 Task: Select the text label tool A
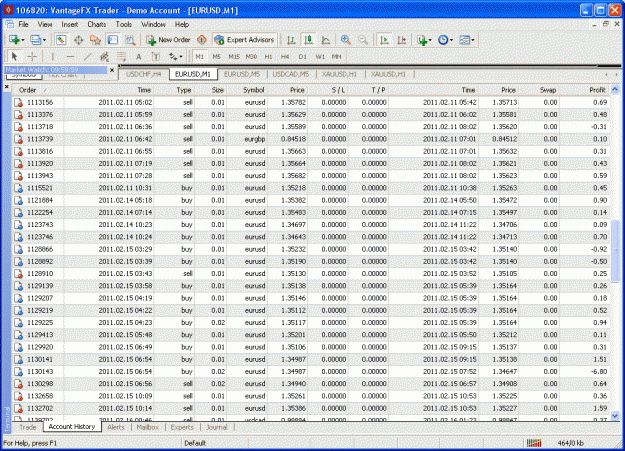click(x=138, y=57)
